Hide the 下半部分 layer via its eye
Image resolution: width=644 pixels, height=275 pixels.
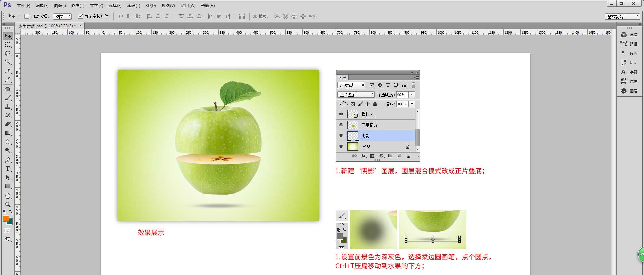[341, 125]
